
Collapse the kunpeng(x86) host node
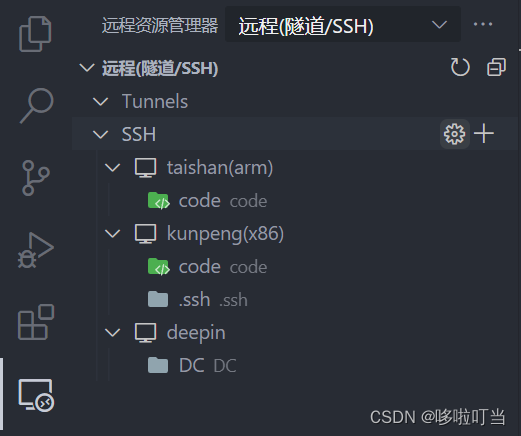112,233
